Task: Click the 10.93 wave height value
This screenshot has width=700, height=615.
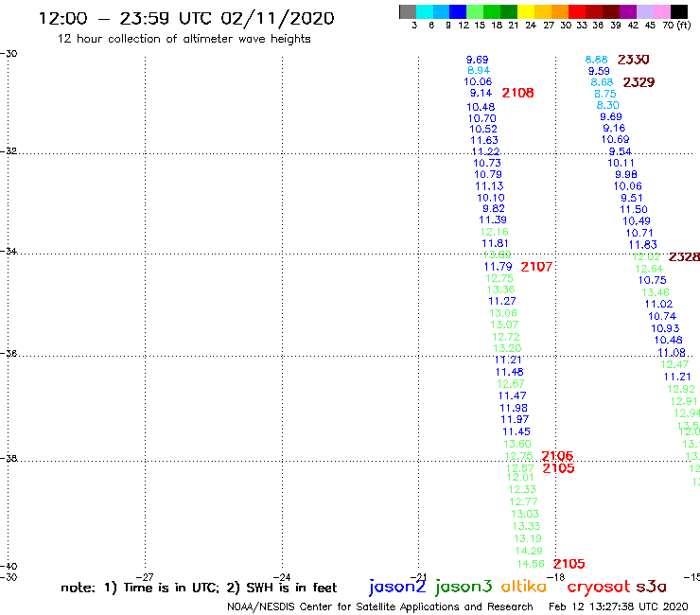Action: [665, 328]
